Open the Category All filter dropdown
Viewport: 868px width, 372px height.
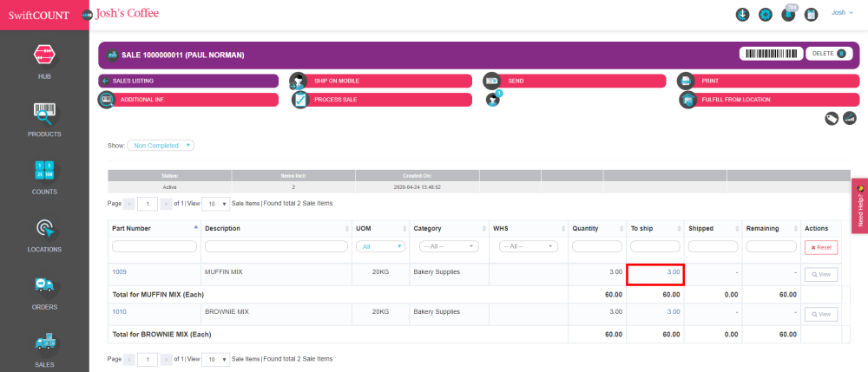(x=449, y=246)
